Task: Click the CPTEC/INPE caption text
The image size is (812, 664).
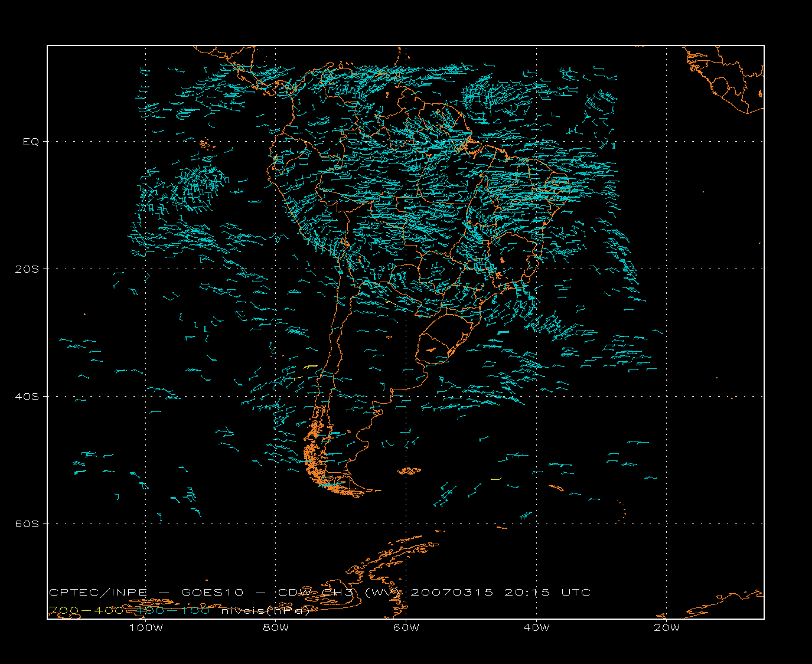Action: pos(98,592)
